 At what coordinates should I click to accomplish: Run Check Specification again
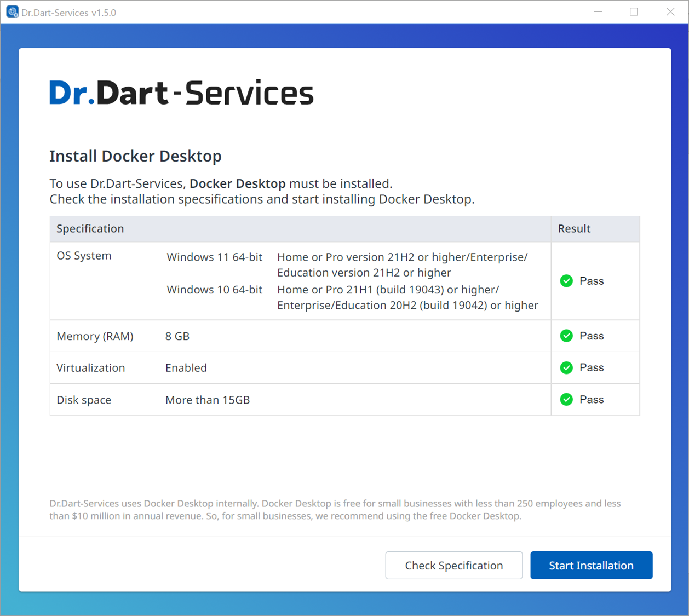453,565
